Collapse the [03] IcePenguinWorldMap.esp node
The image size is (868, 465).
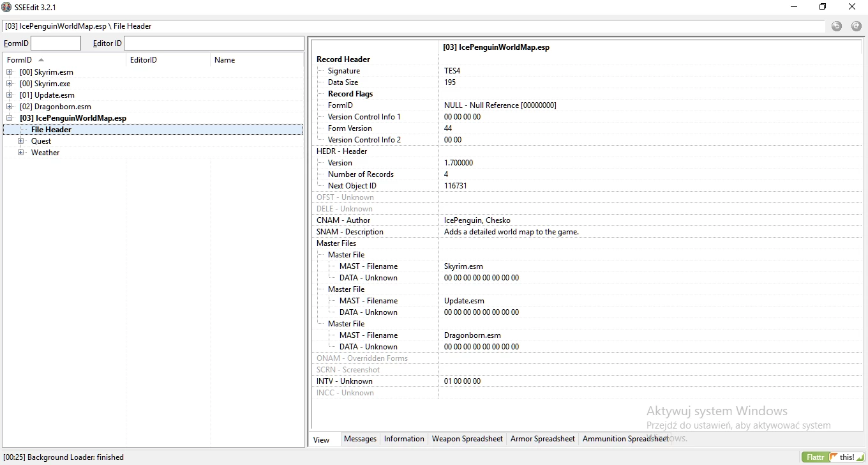[x=10, y=118]
